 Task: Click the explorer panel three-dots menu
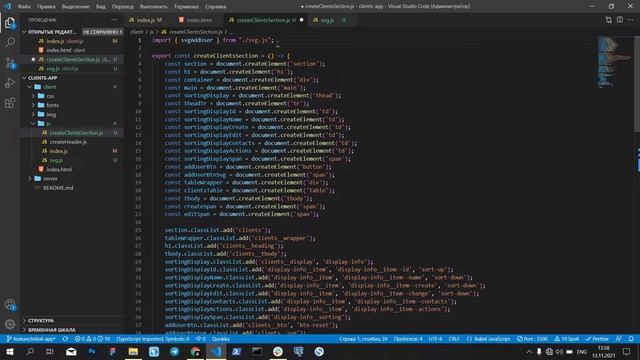(x=114, y=20)
